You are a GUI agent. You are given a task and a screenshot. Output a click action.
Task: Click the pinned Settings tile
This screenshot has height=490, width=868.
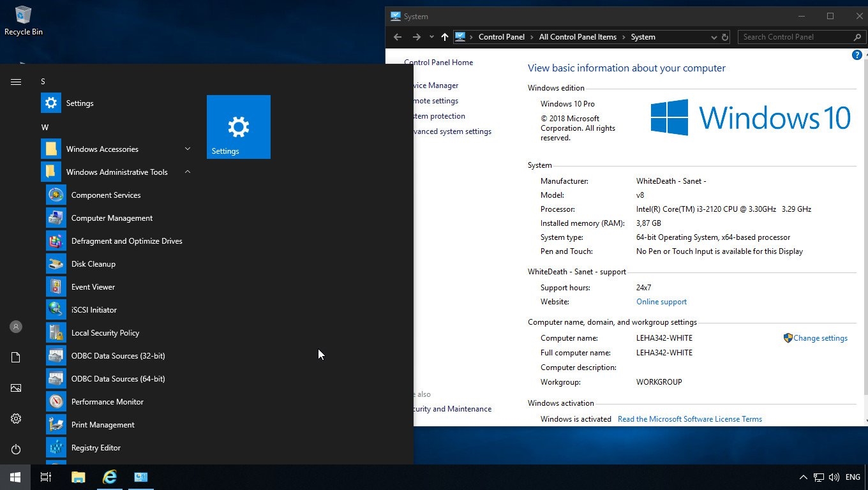239,127
